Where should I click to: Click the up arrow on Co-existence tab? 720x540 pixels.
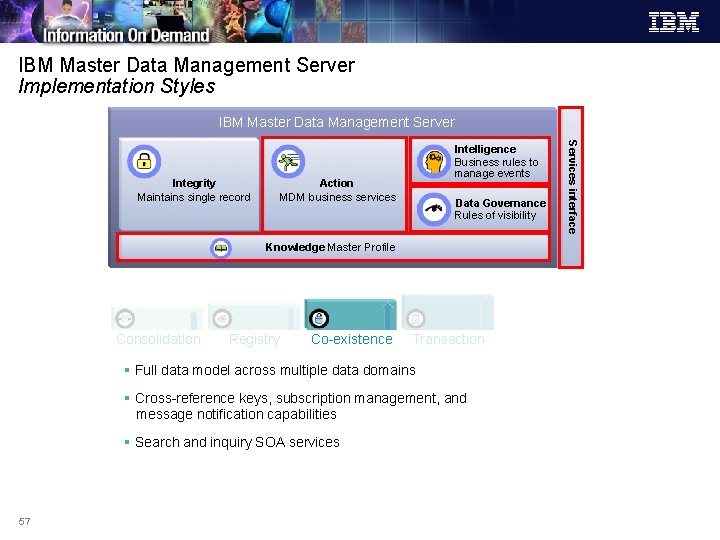pos(388,315)
